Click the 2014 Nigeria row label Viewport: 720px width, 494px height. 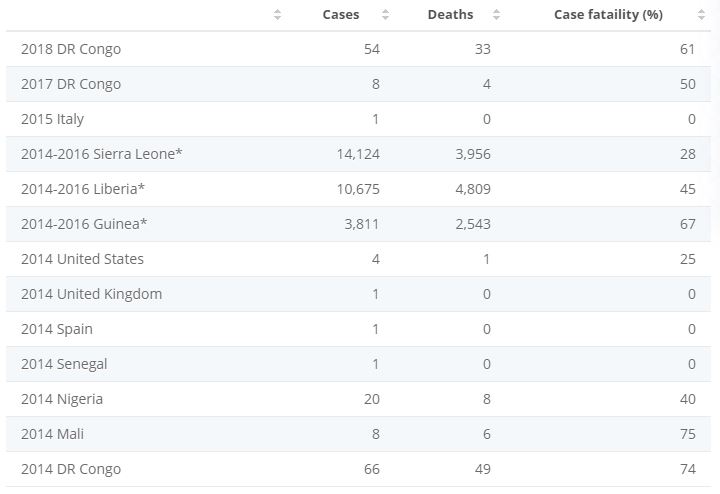pyautogui.click(x=62, y=399)
